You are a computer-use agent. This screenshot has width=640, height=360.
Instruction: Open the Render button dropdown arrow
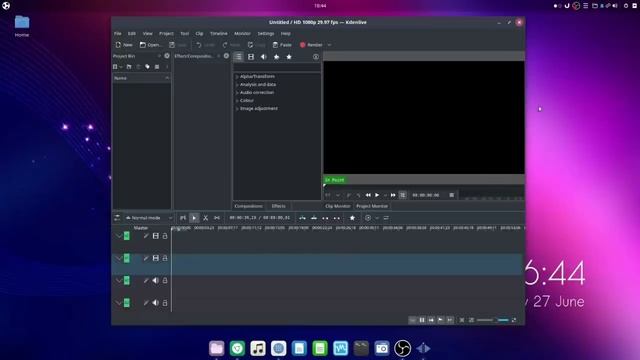329,45
